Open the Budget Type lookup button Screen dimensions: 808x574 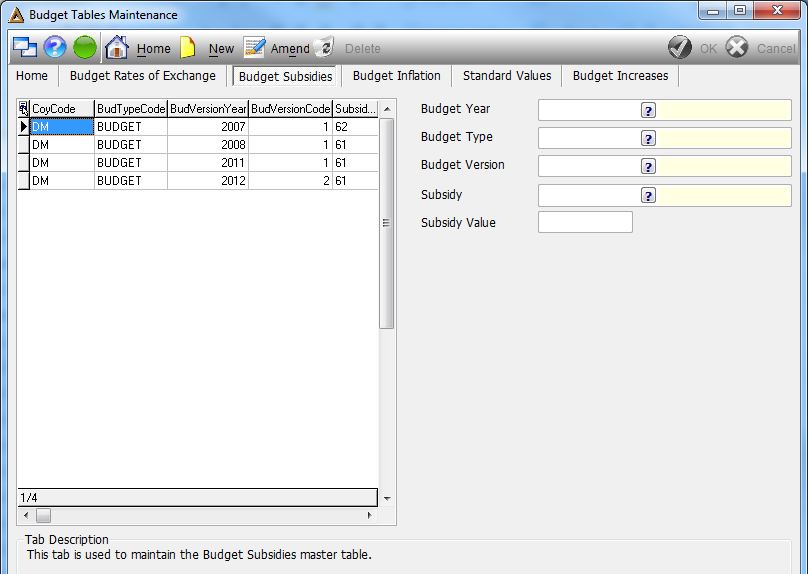pos(648,138)
